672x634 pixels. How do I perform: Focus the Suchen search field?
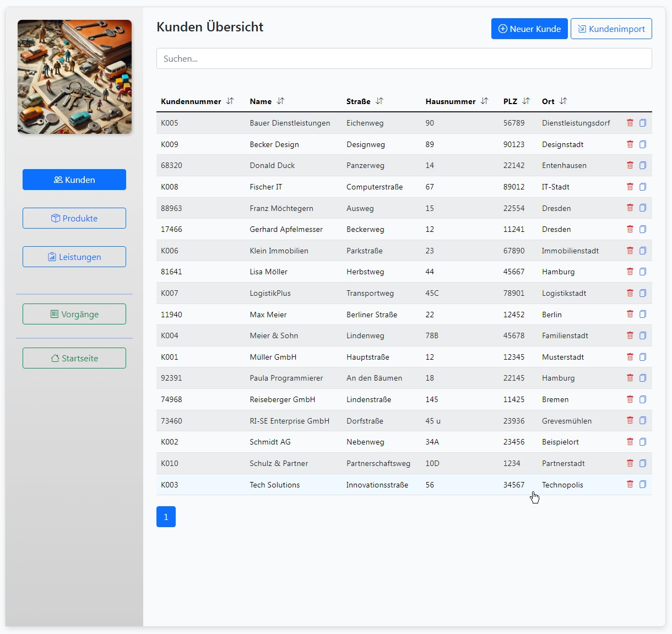pyautogui.click(x=404, y=58)
